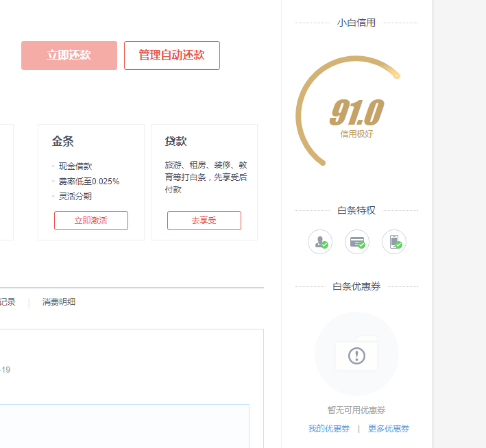Click the 信用极好 credit label
486x448 pixels.
click(356, 134)
